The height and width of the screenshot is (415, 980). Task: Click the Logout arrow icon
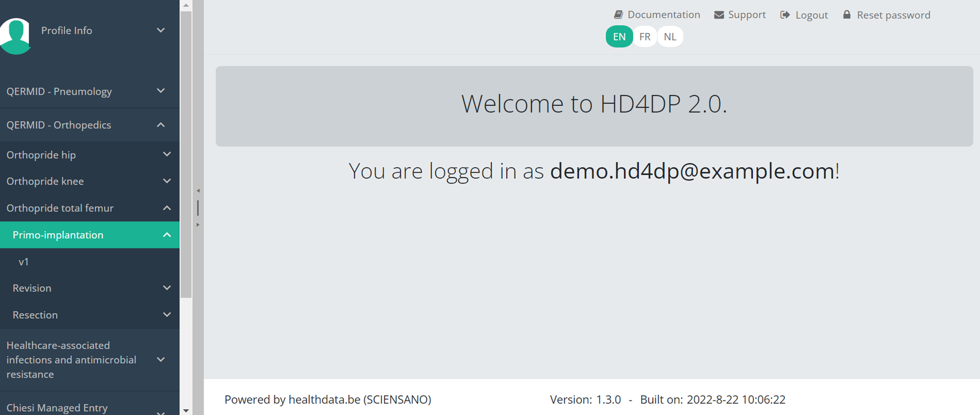click(x=785, y=15)
